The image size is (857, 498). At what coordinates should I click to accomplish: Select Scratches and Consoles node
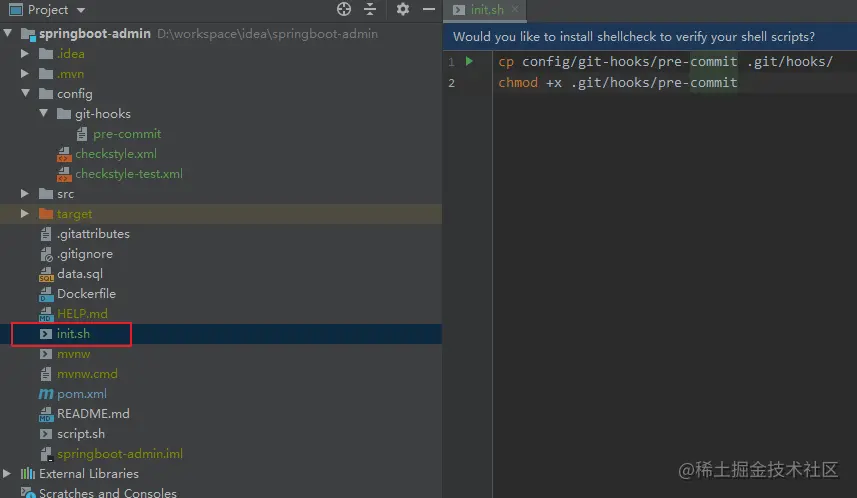(x=108, y=493)
